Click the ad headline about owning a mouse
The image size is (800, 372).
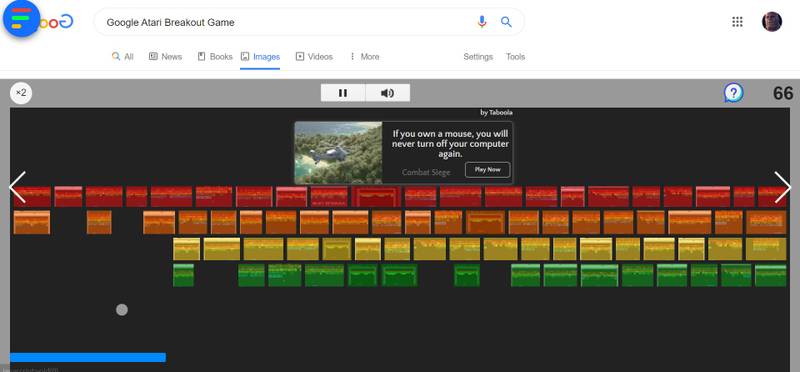450,144
